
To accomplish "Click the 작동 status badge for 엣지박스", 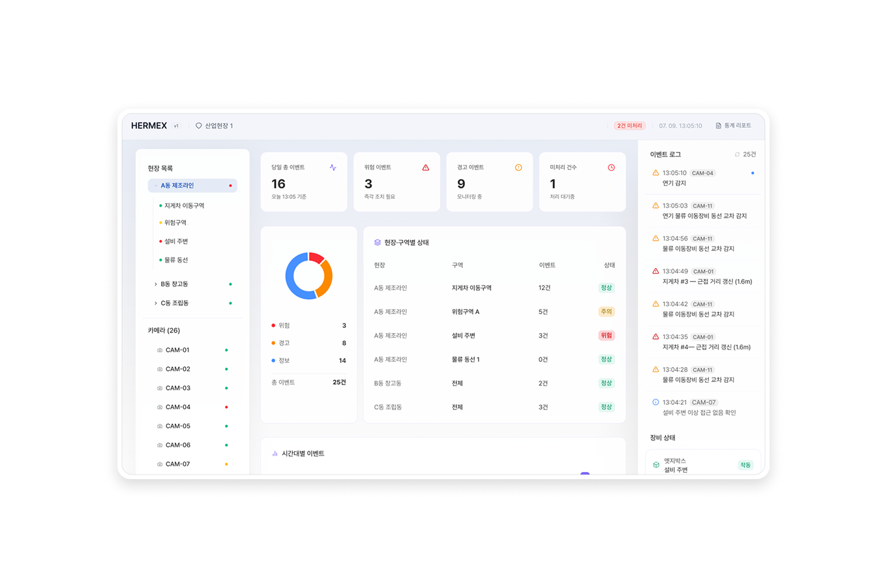I will coord(745,465).
